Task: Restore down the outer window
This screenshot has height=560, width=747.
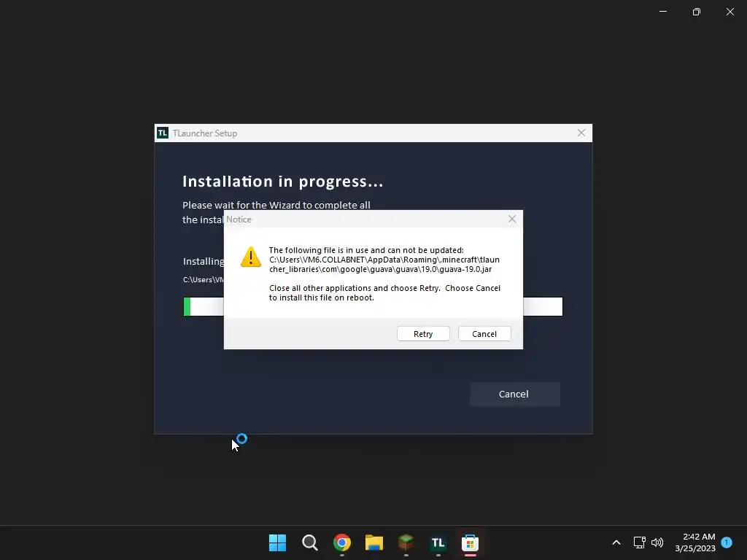Action: pos(697,12)
